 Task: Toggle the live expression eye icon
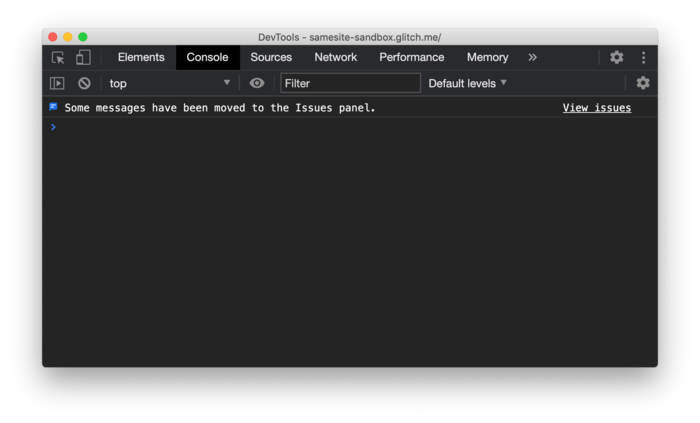257,83
